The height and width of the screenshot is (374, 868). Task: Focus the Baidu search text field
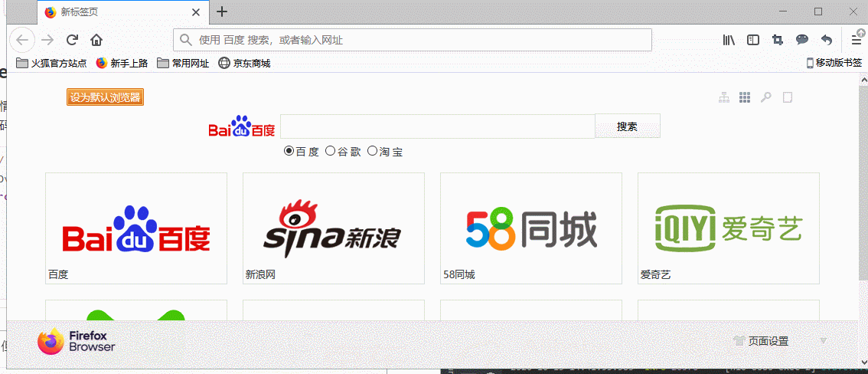pos(437,126)
